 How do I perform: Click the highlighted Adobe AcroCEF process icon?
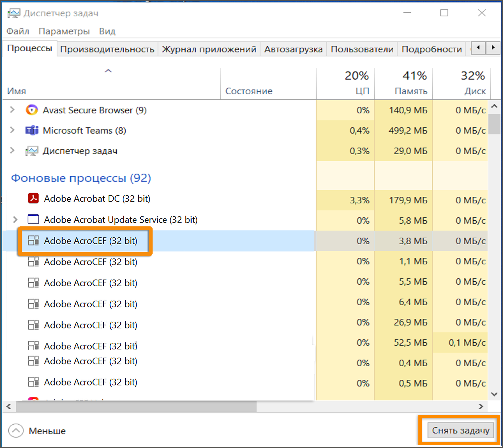[x=33, y=240]
